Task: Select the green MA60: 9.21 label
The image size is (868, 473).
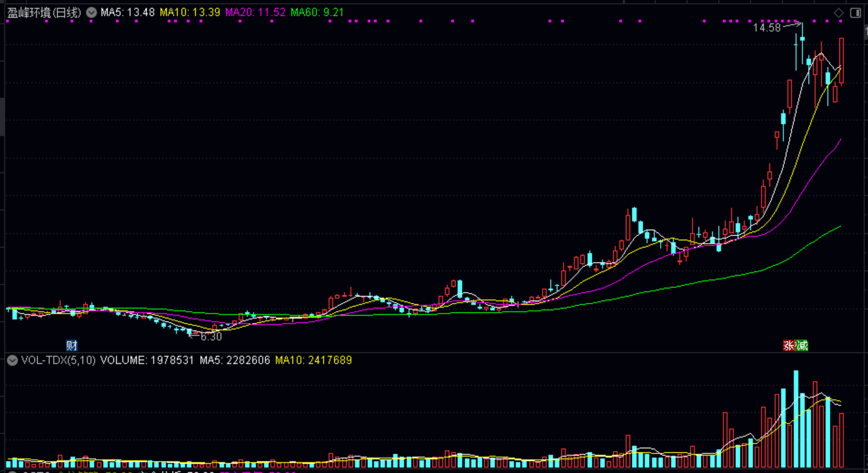Action: 317,12
